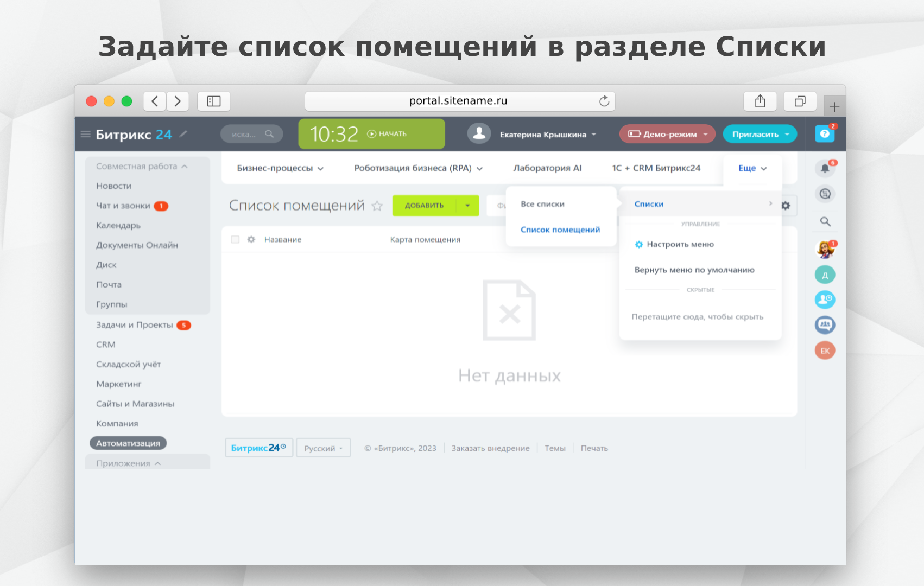Viewport: 924px width, 586px height.
Task: Select Все списки in the submenu
Action: (x=542, y=204)
